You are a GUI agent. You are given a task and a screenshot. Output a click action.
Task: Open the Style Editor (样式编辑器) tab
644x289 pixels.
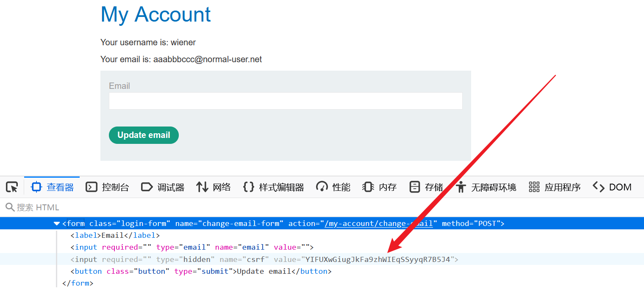click(274, 187)
